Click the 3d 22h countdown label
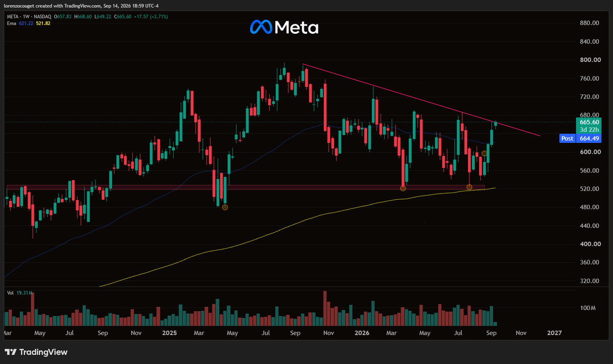 (x=590, y=130)
